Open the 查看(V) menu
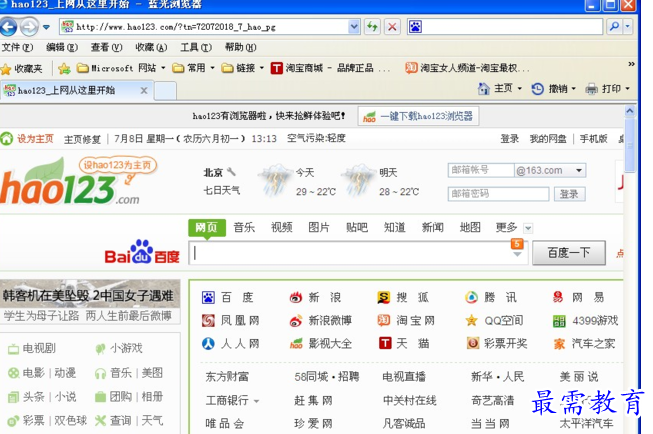Image resolution: width=653 pixels, height=434 pixels. coord(106,47)
